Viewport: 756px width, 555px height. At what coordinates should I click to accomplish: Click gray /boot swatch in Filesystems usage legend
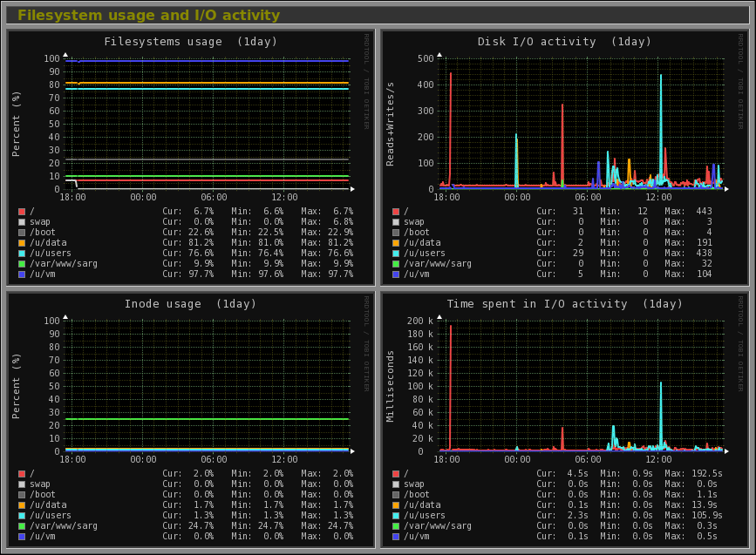point(22,233)
